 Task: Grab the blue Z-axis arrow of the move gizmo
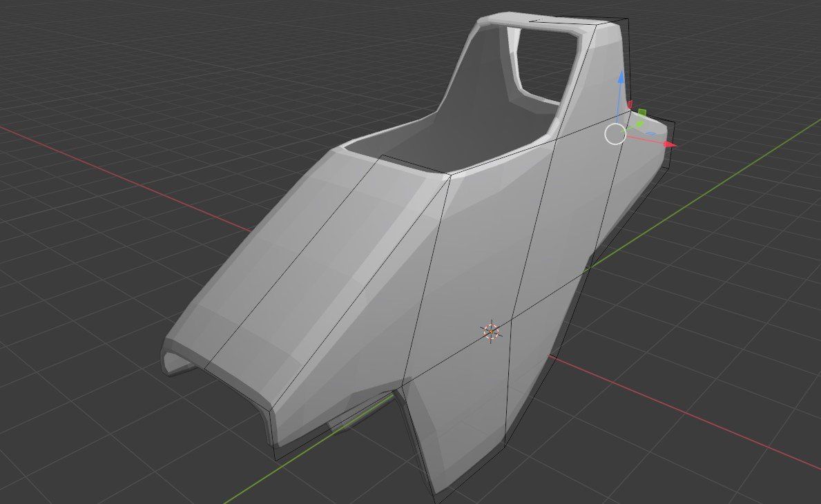[621, 79]
